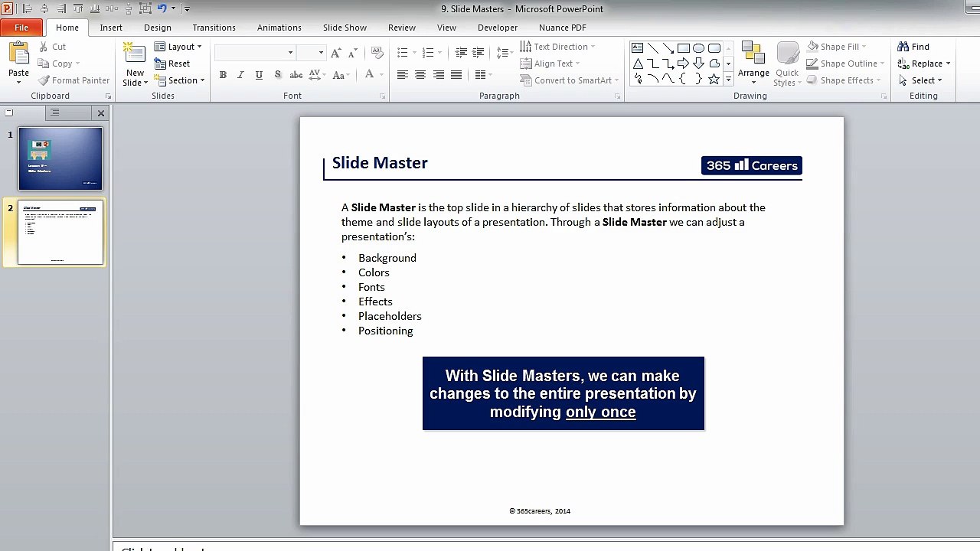This screenshot has height=551, width=980.
Task: Select the 5-point star shape
Action: (x=714, y=79)
